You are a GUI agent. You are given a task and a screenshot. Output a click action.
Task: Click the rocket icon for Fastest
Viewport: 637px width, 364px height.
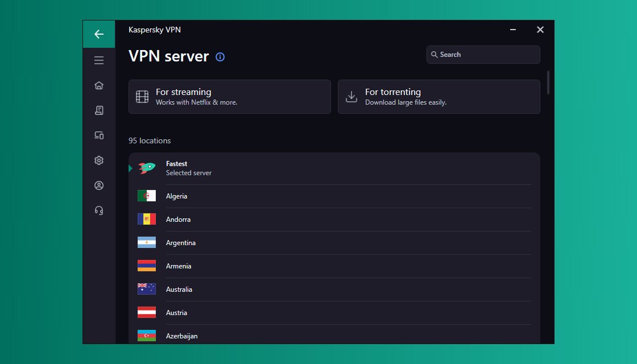coord(147,167)
